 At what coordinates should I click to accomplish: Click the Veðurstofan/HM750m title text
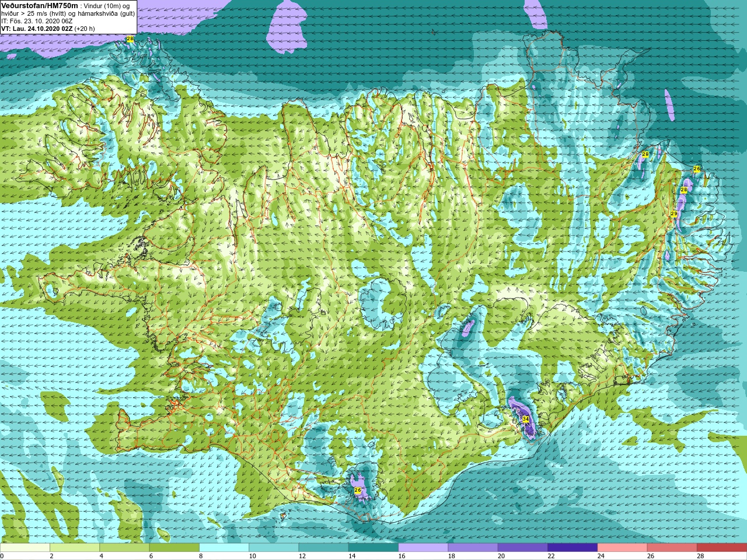[x=39, y=5]
